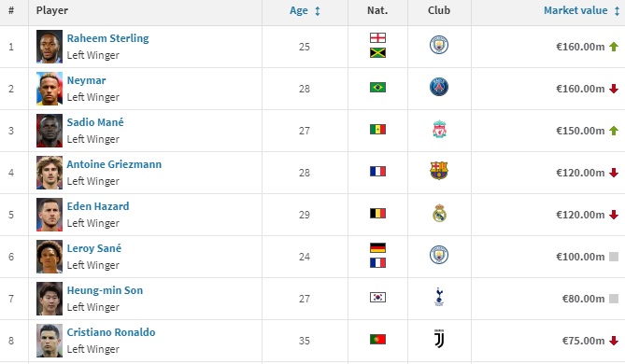625x364 pixels.
Task: Click the Brazil flag next to Neymar
Action: 377,87
